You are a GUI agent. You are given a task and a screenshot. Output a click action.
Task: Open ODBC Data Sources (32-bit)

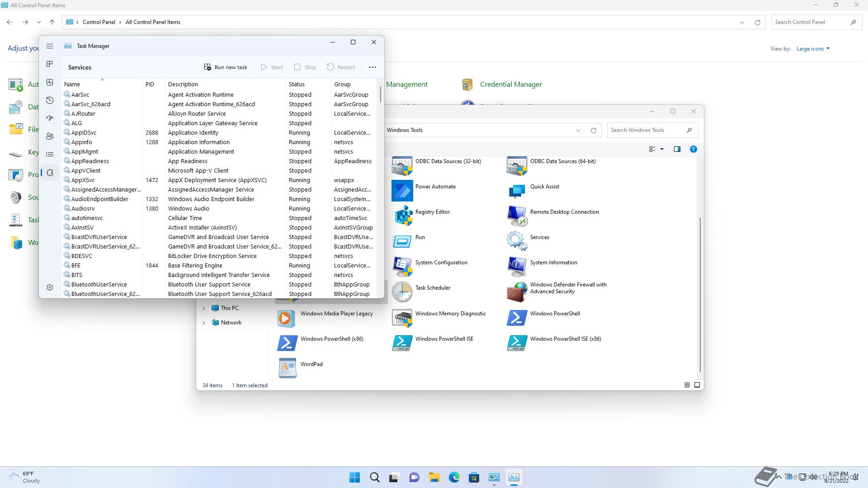click(x=437, y=165)
